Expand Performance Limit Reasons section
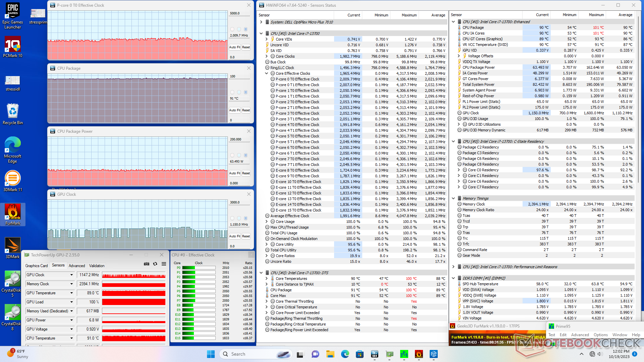The height and width of the screenshot is (362, 644). point(453,267)
